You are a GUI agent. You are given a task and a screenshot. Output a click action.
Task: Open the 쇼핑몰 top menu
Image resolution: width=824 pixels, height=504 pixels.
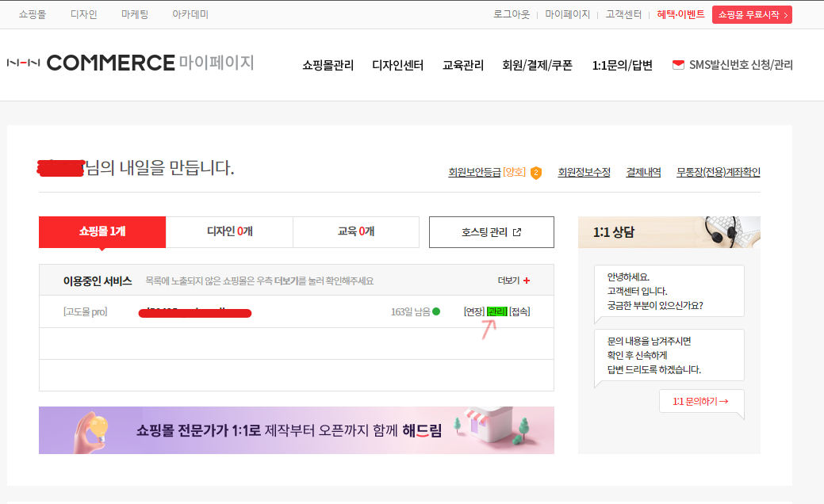click(32, 15)
